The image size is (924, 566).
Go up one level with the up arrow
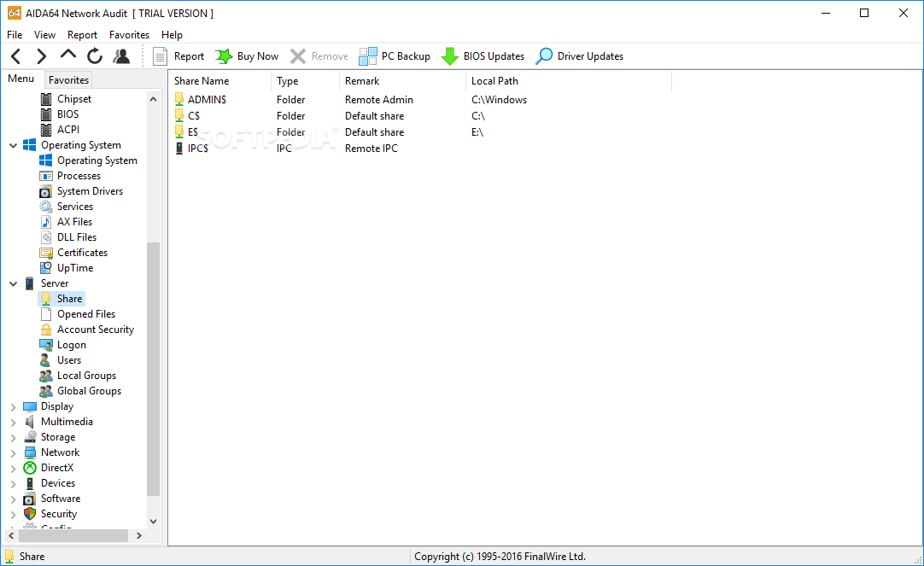68,55
